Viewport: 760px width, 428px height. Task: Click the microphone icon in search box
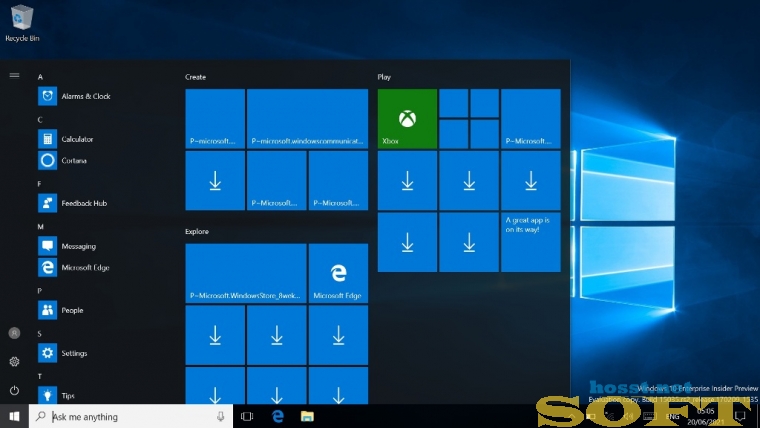click(221, 416)
